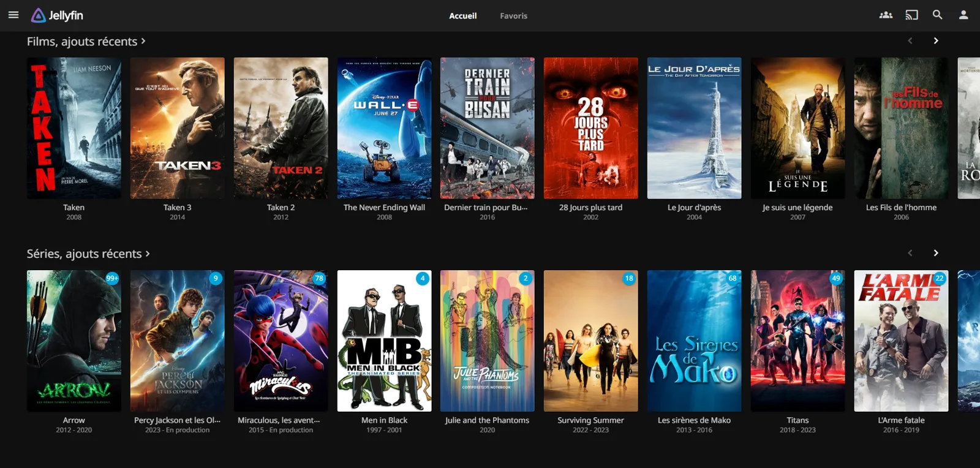Open the Les Fils de l'homme poster
Image resolution: width=980 pixels, height=468 pixels.
coord(902,128)
